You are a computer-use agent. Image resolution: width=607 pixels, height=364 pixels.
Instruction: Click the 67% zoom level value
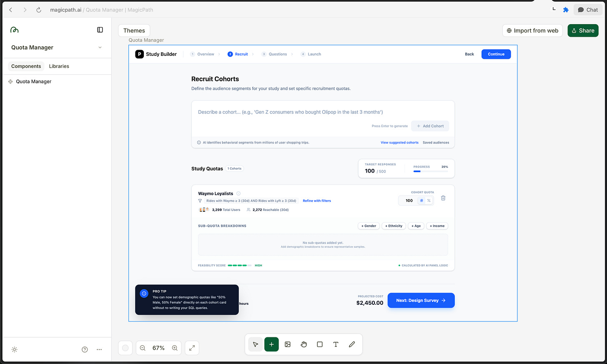click(x=158, y=348)
